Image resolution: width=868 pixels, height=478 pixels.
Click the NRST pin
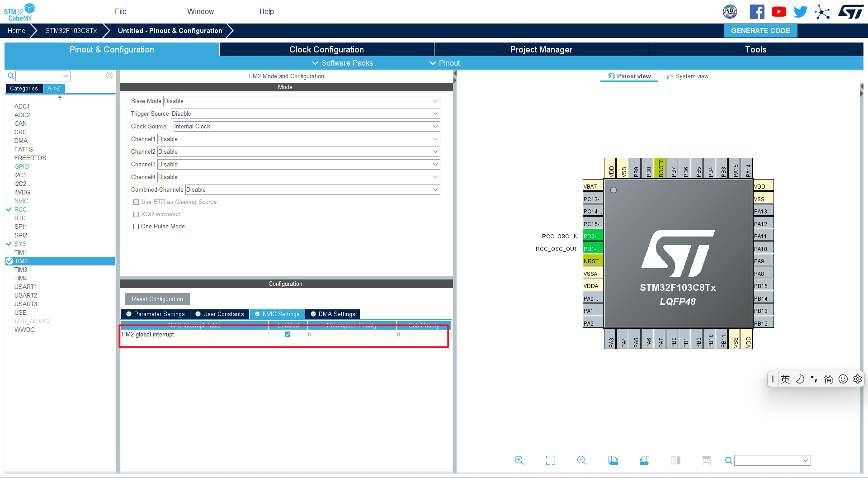click(x=593, y=261)
